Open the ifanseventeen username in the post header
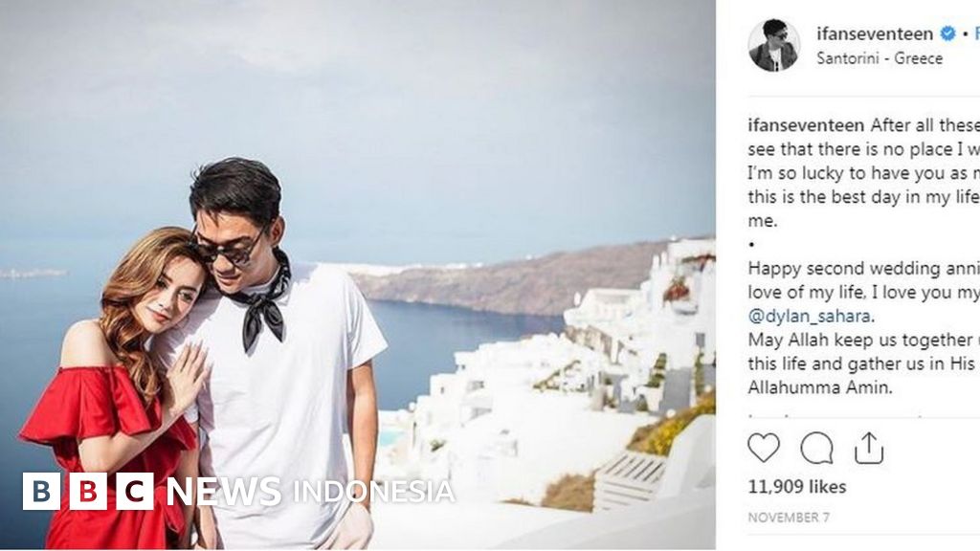 [875, 33]
